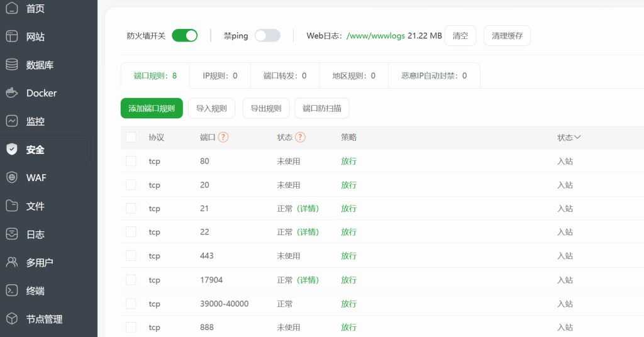Click the WAF globe shield icon
Screen dimensions: 644x337
pyautogui.click(x=12, y=178)
